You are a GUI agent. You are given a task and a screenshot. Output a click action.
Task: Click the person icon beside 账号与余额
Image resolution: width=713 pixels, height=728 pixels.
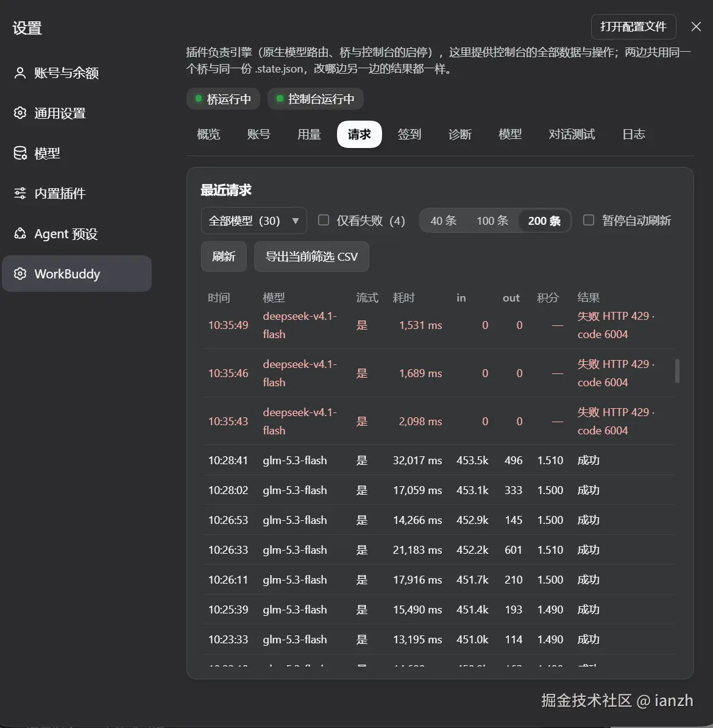pyautogui.click(x=20, y=73)
